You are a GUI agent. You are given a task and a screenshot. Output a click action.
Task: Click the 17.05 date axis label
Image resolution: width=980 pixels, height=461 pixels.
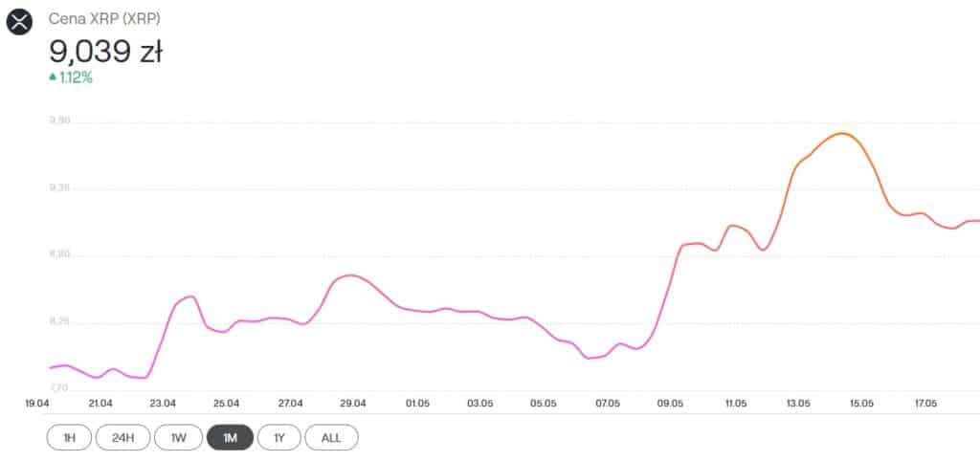[925, 404]
